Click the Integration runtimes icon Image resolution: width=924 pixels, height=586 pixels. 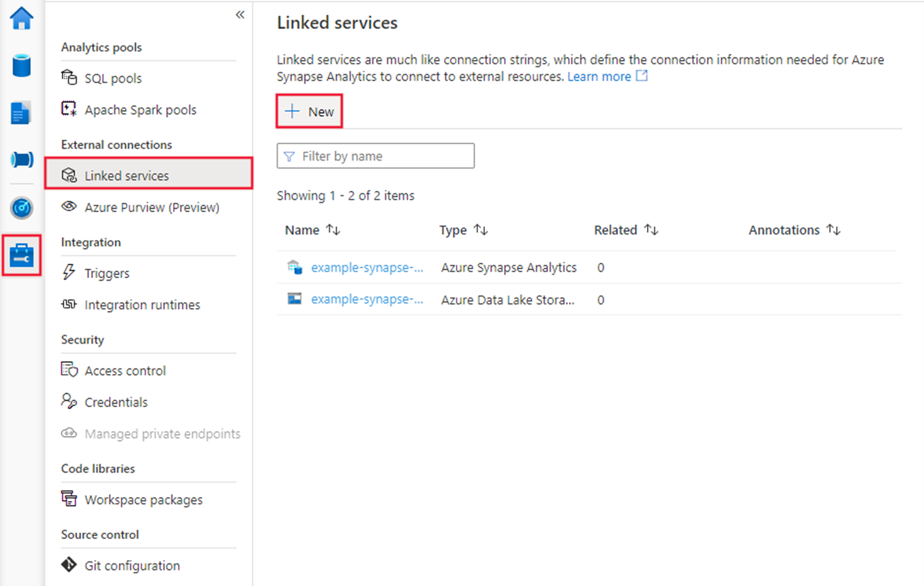[x=69, y=304]
